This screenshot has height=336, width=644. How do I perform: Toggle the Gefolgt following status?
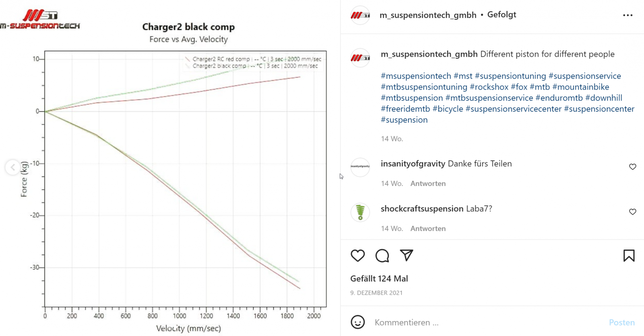click(x=502, y=15)
